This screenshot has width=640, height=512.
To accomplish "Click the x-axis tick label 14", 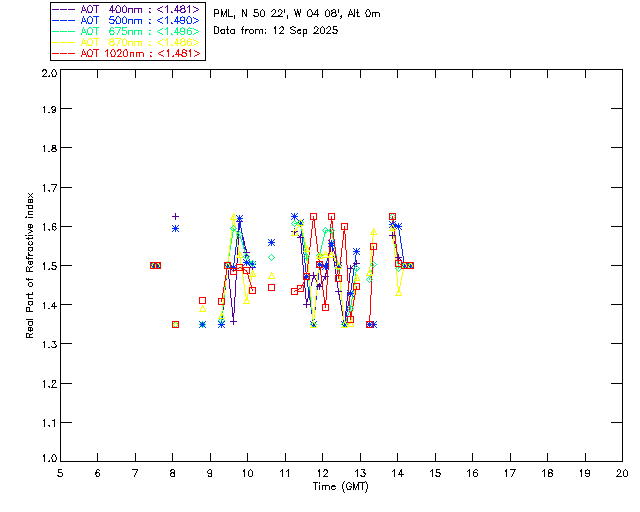I will coord(398,474).
